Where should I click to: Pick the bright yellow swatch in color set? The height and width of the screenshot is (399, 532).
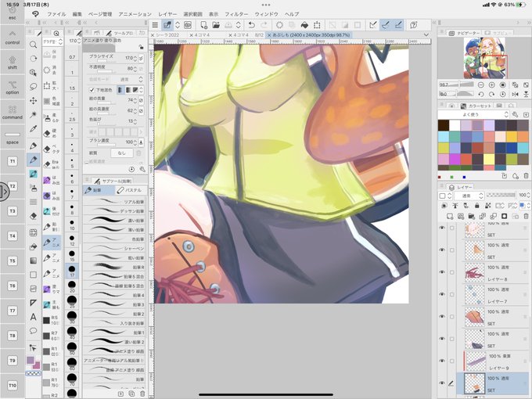point(488,159)
